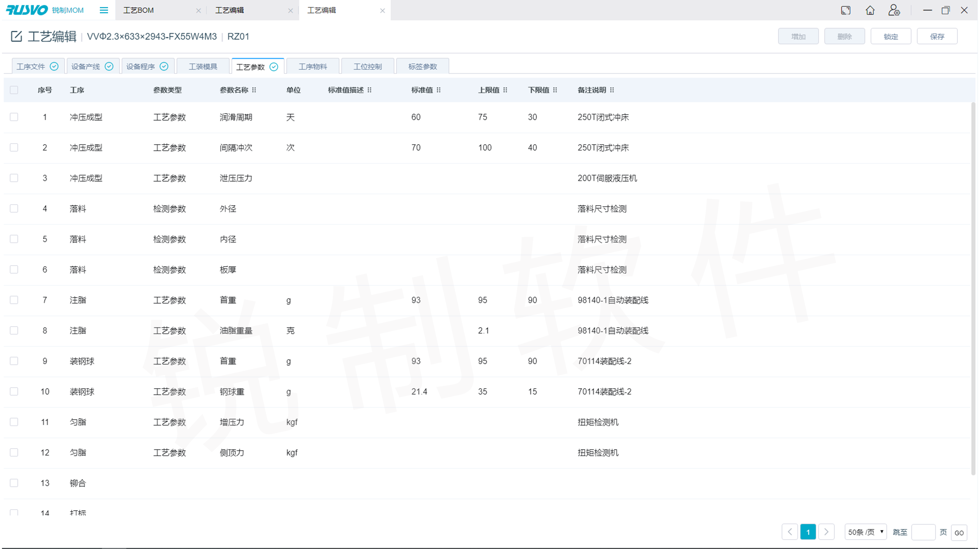Viewport: 980px width, 549px height.
Task: Open the user settings icon
Action: [894, 10]
